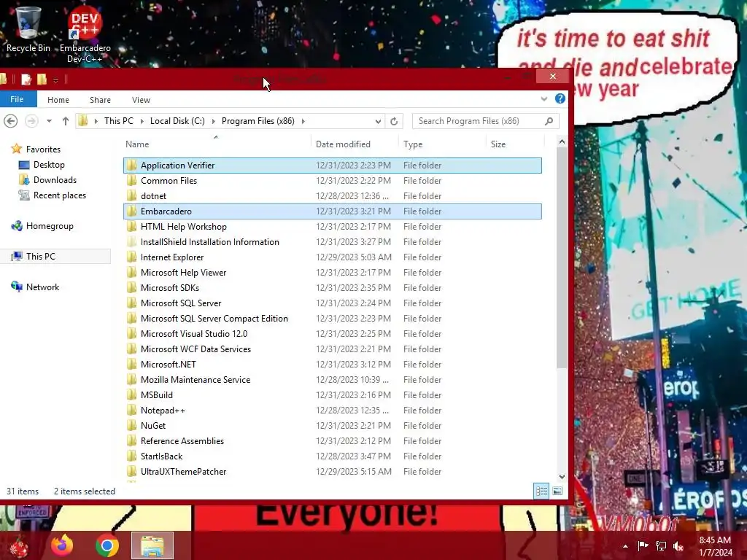
Task: Open the Action Center flag icon
Action: click(643, 545)
